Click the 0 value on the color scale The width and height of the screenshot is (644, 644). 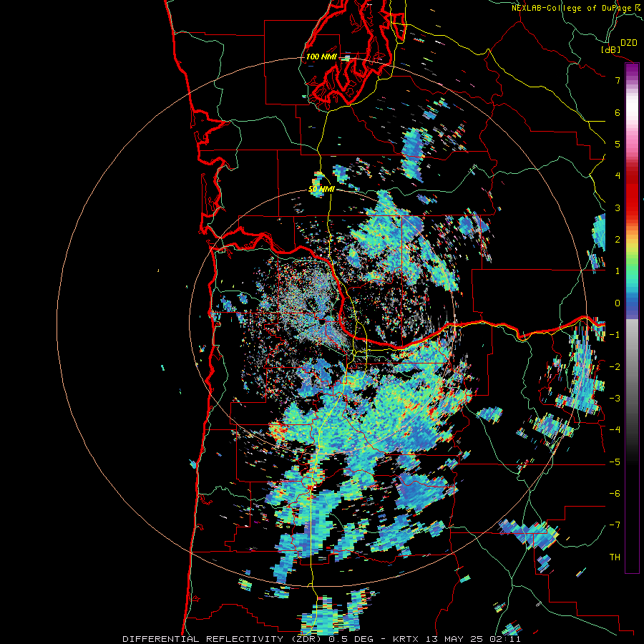tap(618, 303)
